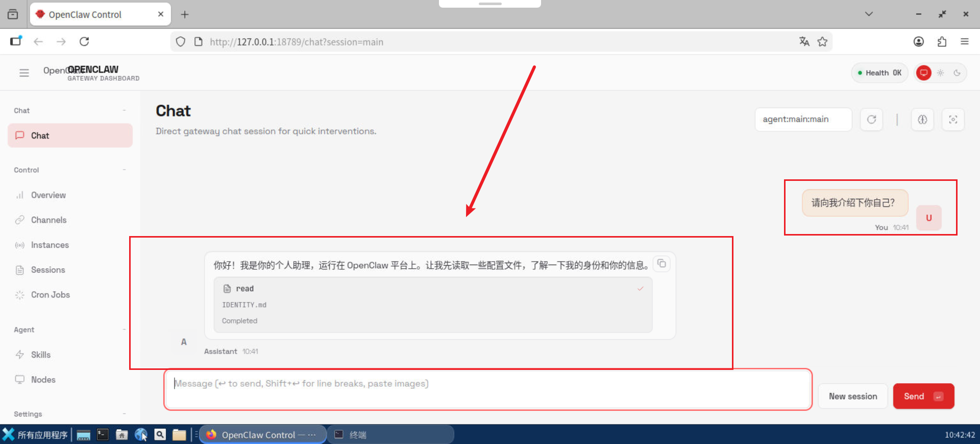Image resolution: width=980 pixels, height=444 pixels.
Task: Send the chat message
Action: pyautogui.click(x=923, y=396)
